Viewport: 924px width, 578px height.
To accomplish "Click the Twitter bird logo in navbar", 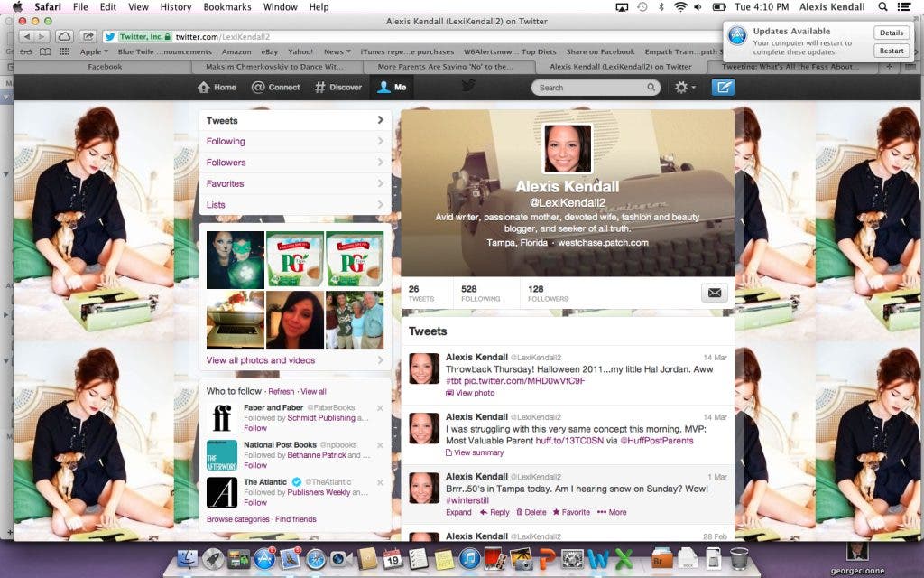I will point(468,86).
